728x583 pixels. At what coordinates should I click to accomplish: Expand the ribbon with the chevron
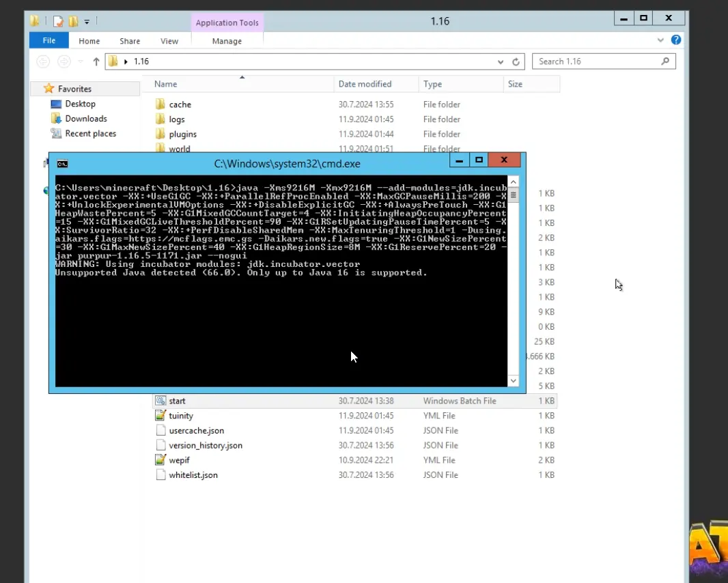coord(660,40)
